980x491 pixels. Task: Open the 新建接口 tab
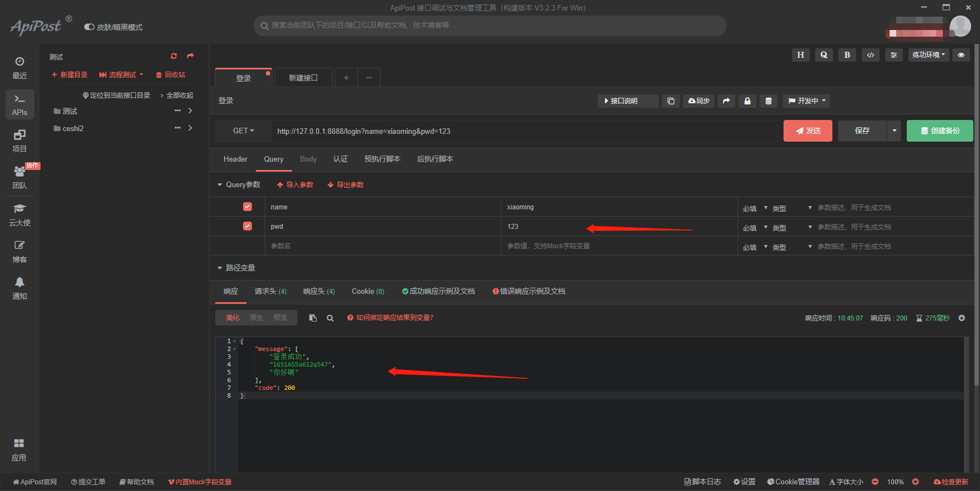click(x=304, y=78)
